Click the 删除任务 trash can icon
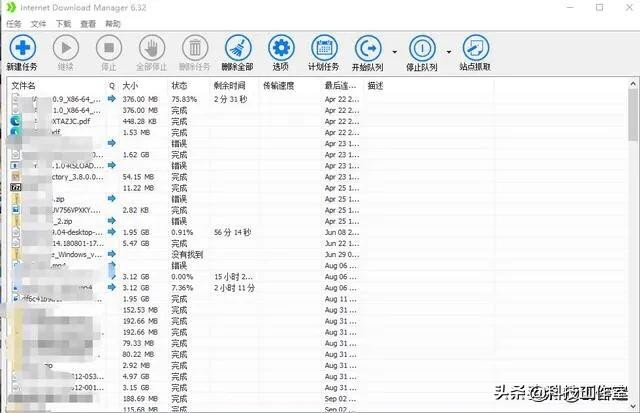Screen dimensions: 640x413 pos(196,48)
